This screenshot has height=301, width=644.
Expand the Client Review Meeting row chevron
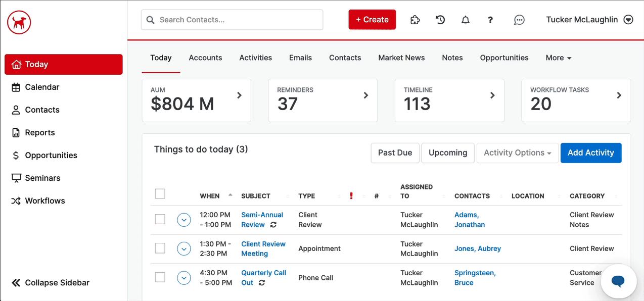pos(184,248)
